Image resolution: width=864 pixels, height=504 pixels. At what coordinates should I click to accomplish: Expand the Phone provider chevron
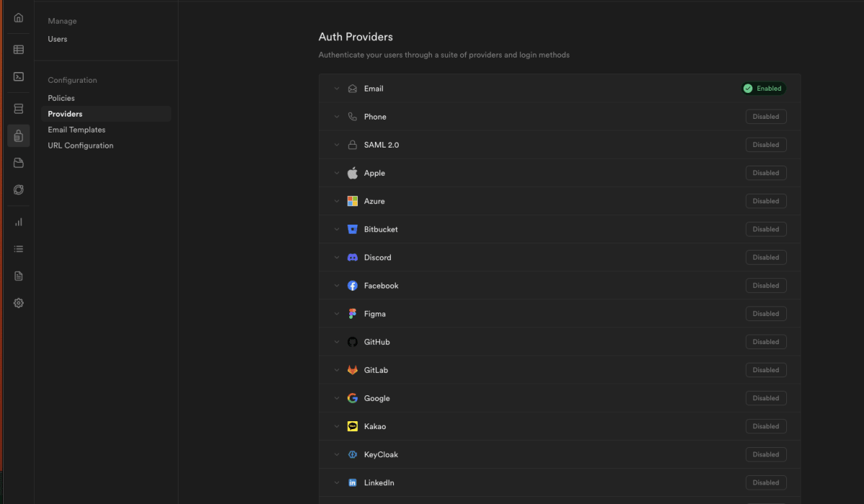pos(336,117)
